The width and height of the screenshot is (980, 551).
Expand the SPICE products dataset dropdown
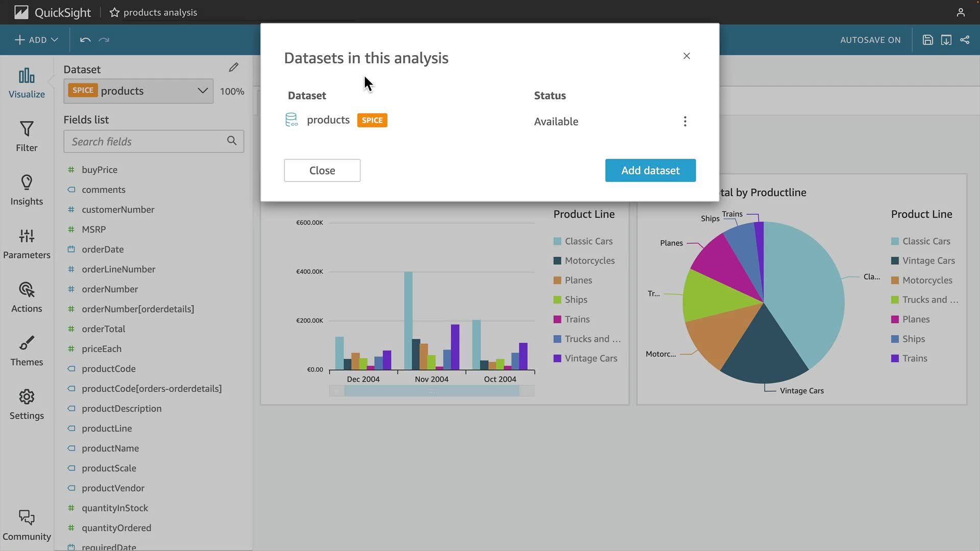202,91
